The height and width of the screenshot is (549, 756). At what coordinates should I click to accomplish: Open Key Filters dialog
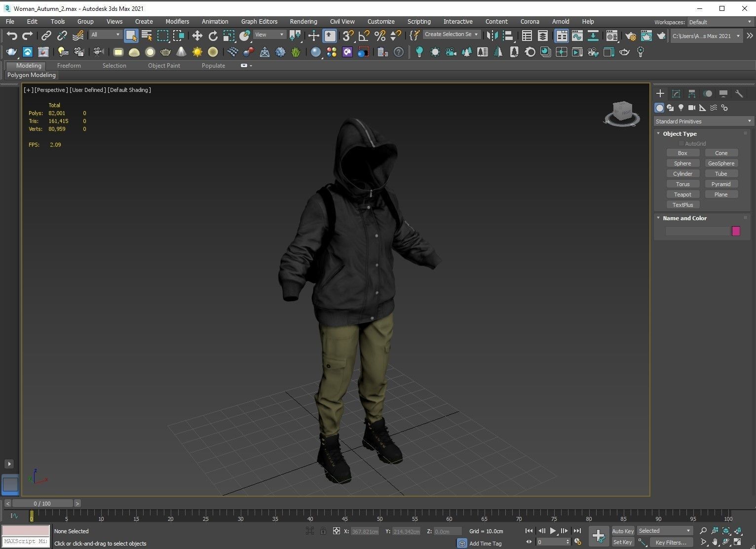point(671,542)
